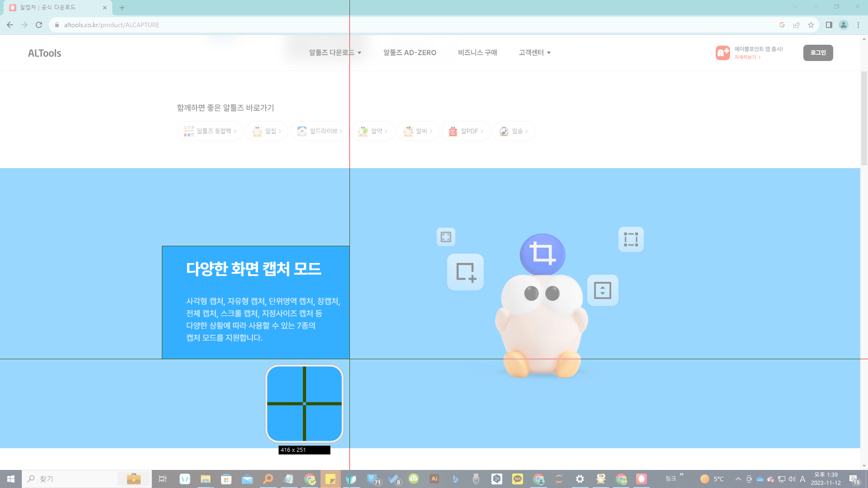Select the window capture plus icon
868x488 pixels.
[465, 272]
